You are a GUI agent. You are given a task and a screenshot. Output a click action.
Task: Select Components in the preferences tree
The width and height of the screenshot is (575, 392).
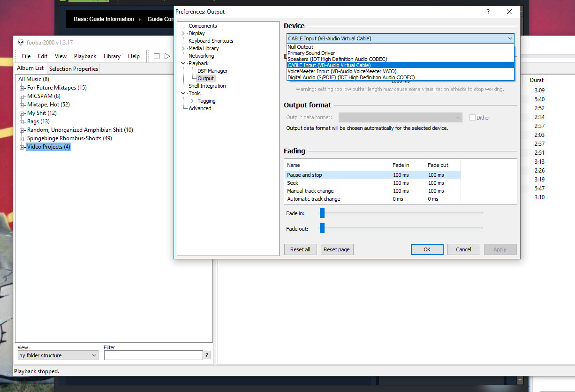(x=203, y=26)
